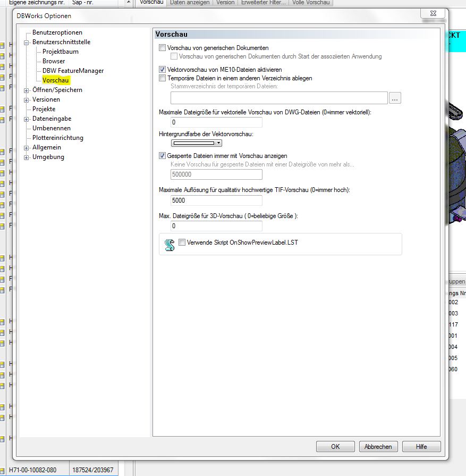Select the Dateneingabe tree label
466x476 pixels.
(x=52, y=119)
